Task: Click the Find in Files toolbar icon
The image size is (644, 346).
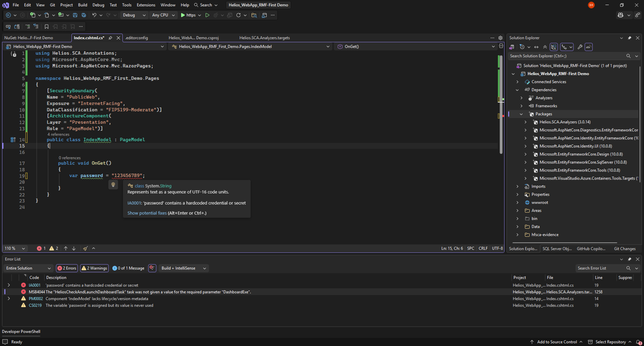Action: tap(254, 15)
